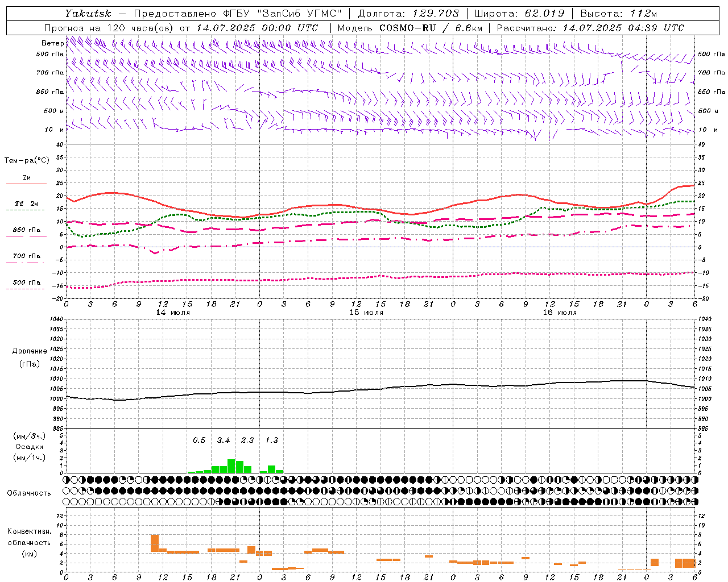Click the Давление pressure panel label
The width and height of the screenshot is (728, 582).
(30, 351)
